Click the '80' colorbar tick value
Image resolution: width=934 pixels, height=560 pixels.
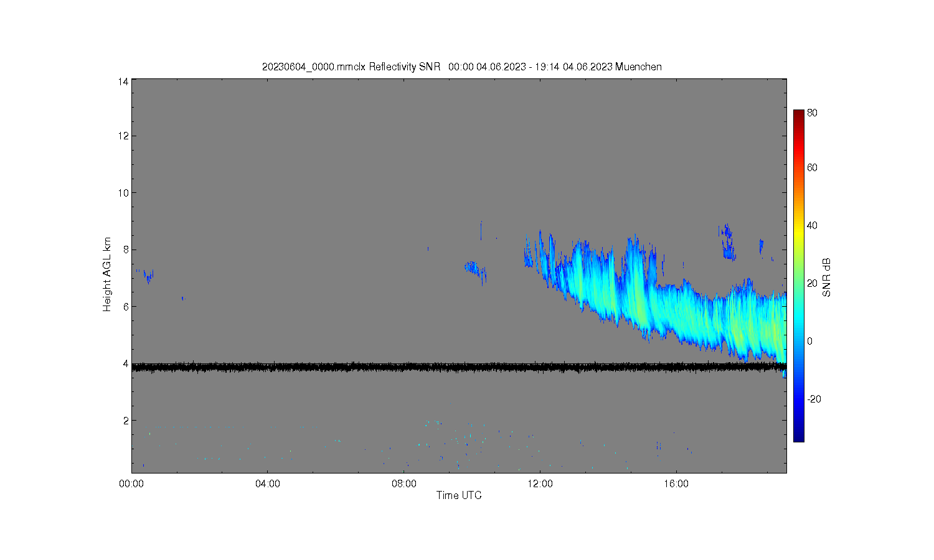pyautogui.click(x=812, y=113)
